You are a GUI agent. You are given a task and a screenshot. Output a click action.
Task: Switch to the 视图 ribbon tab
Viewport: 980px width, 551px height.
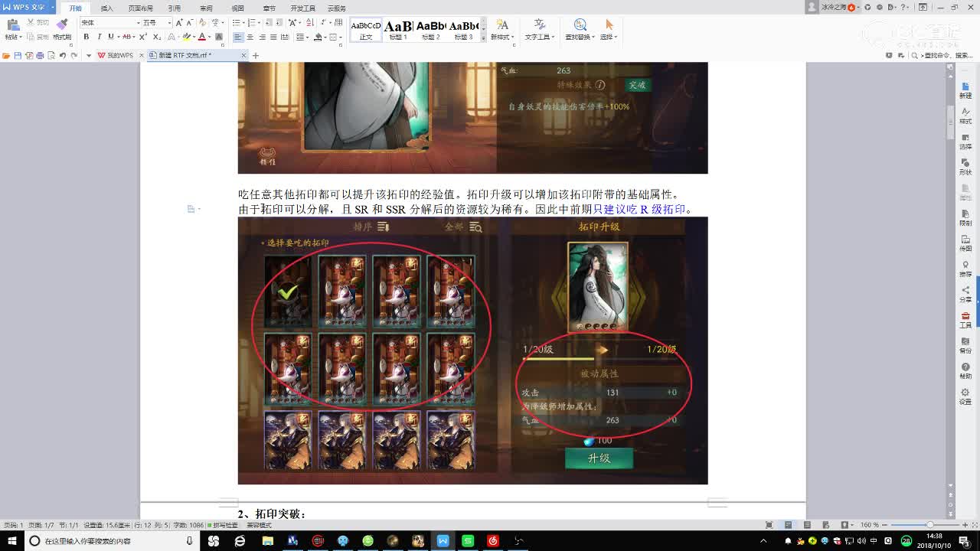click(x=237, y=8)
